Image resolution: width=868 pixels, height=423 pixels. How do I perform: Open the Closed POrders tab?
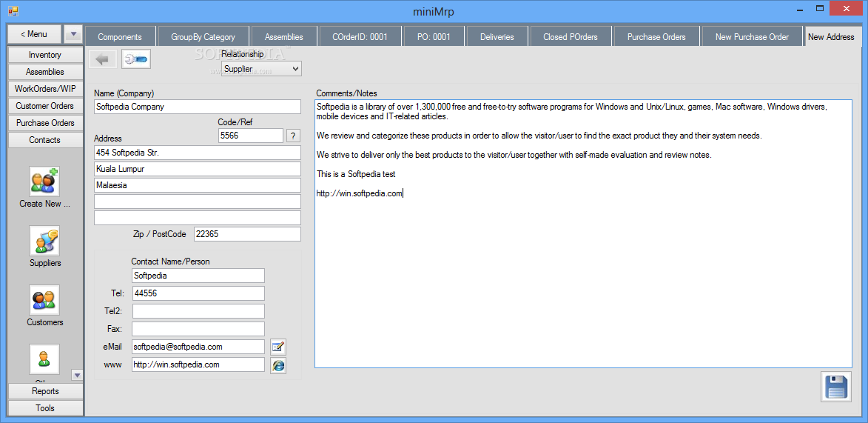(x=571, y=36)
